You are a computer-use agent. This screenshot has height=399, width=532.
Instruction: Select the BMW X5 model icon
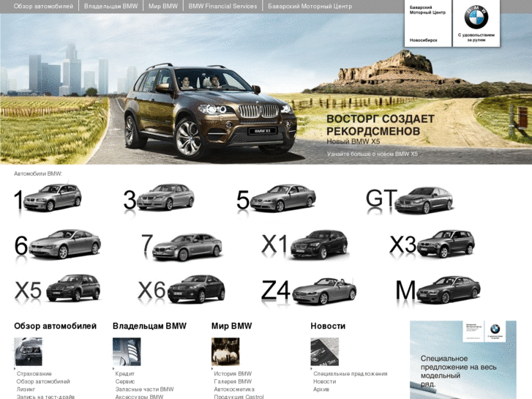(57, 288)
